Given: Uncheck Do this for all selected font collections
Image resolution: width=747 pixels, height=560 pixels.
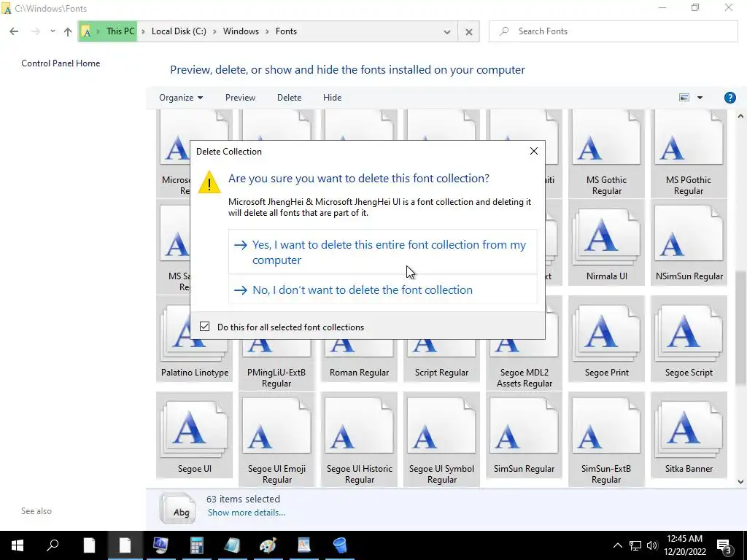Looking at the screenshot, I should [204, 326].
